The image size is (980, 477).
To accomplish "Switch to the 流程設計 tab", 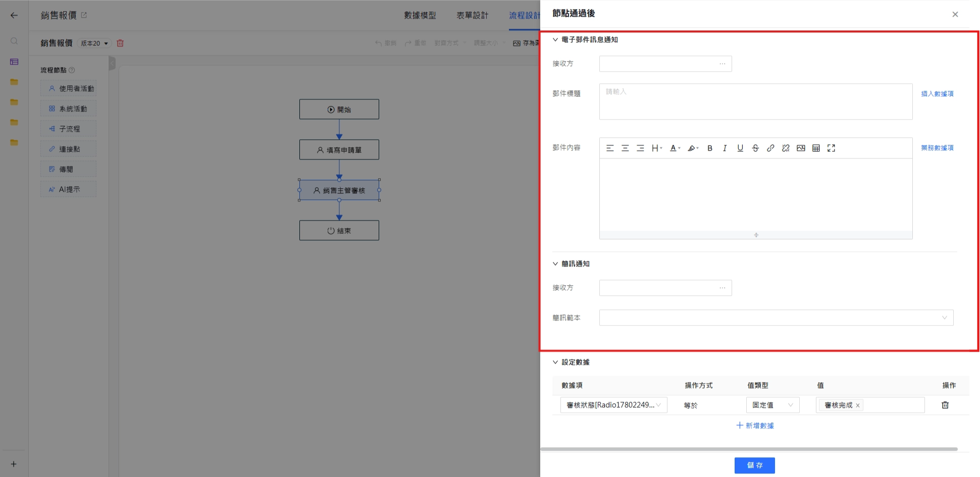I will (x=524, y=15).
